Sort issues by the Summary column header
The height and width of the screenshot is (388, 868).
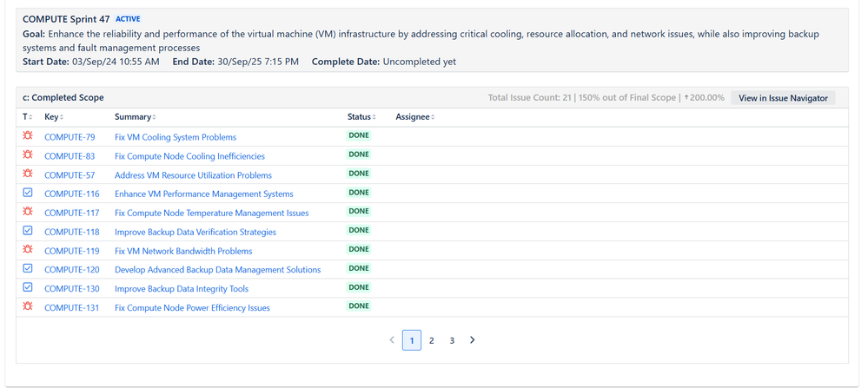[x=136, y=117]
